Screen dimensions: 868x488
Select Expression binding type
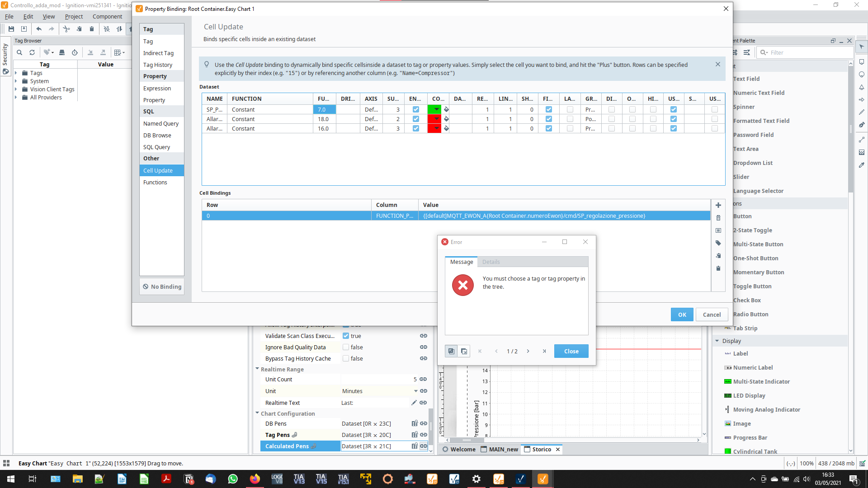[157, 88]
